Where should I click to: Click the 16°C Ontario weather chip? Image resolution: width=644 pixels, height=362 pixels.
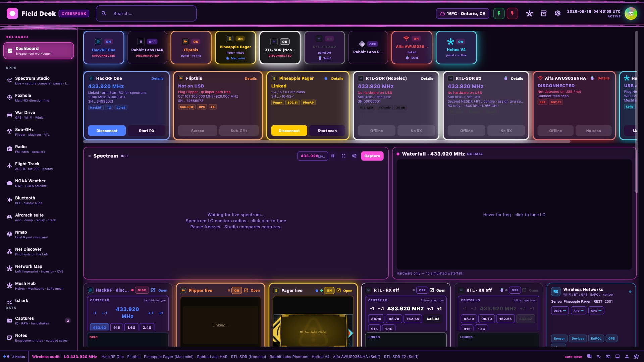pyautogui.click(x=463, y=13)
